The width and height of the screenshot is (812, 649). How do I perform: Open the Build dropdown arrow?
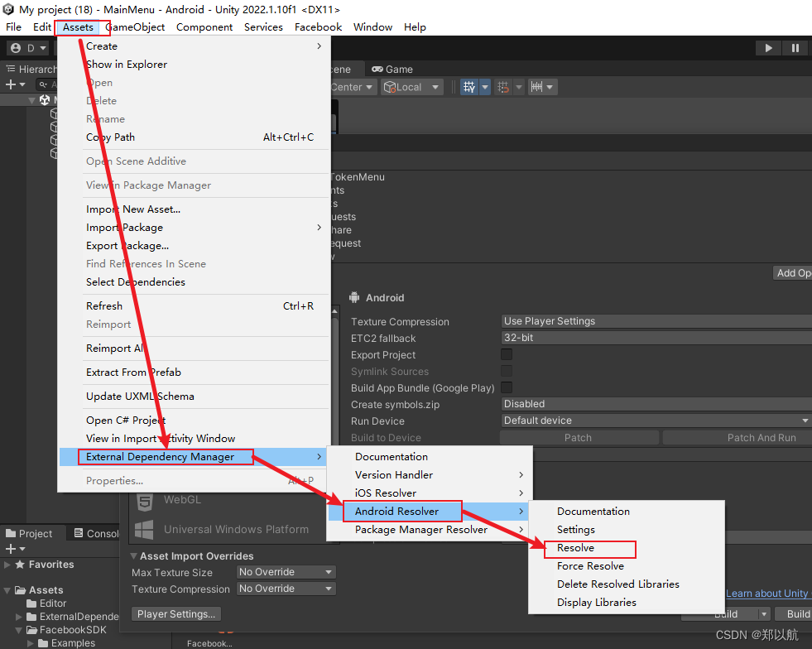pyautogui.click(x=764, y=614)
